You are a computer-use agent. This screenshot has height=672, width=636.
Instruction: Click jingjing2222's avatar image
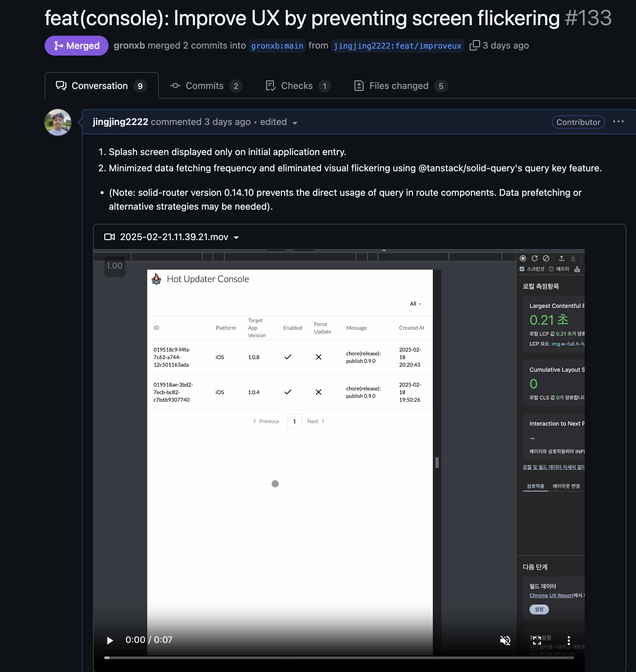58,122
